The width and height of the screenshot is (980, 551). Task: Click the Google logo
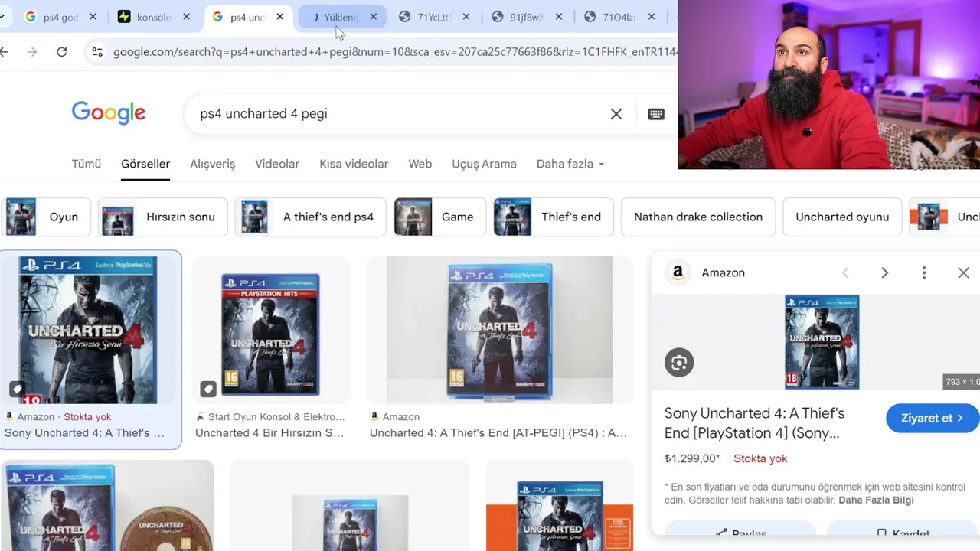(109, 113)
